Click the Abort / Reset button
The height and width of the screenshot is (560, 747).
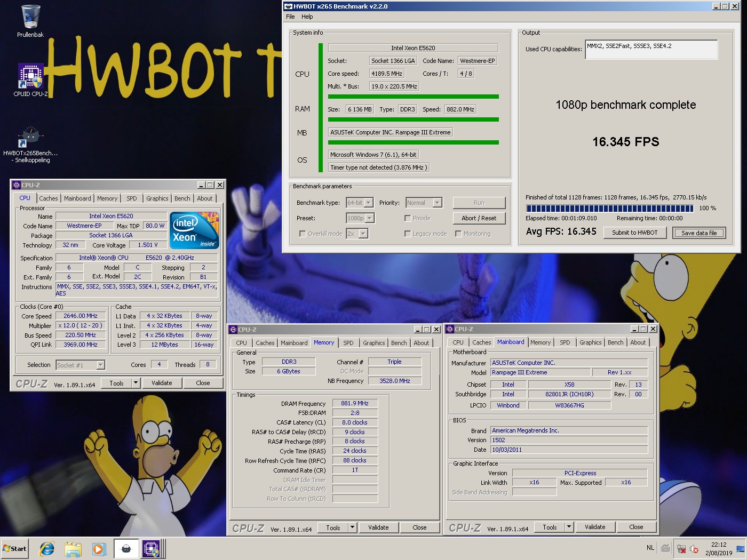click(479, 218)
